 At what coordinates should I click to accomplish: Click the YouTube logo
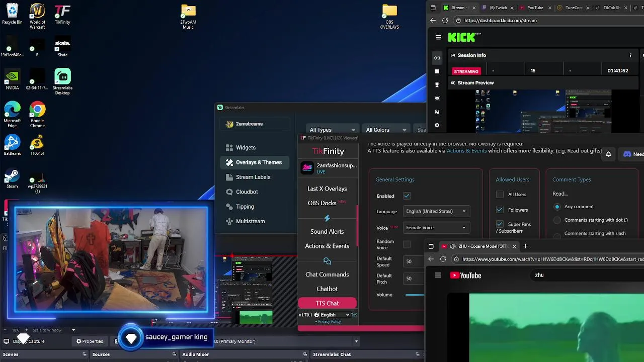click(x=465, y=275)
